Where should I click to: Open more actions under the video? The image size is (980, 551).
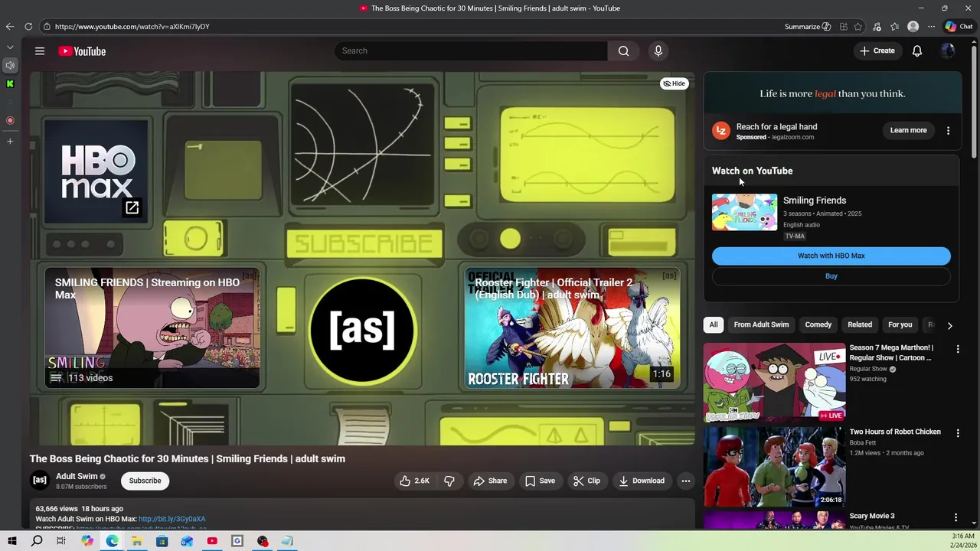pos(685,481)
